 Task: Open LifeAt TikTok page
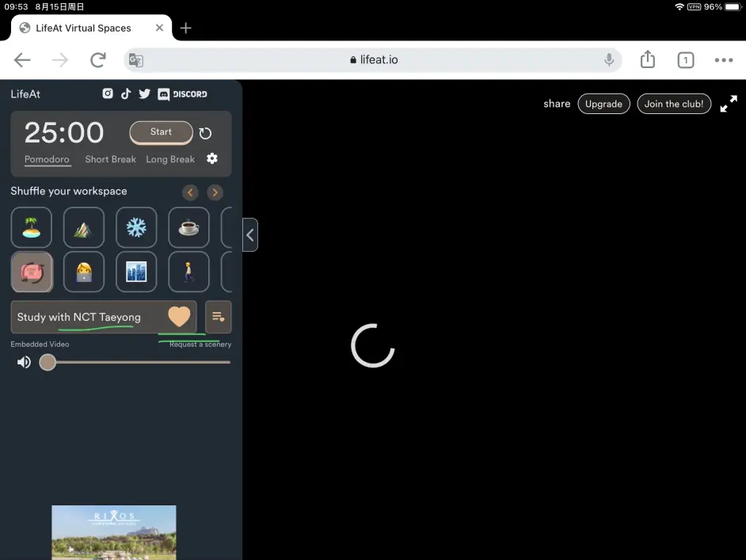pos(126,93)
